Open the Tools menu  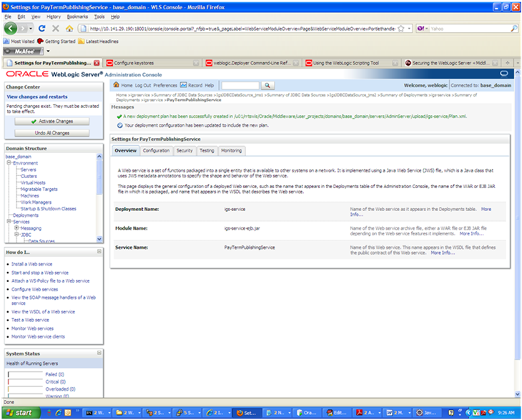coord(99,16)
